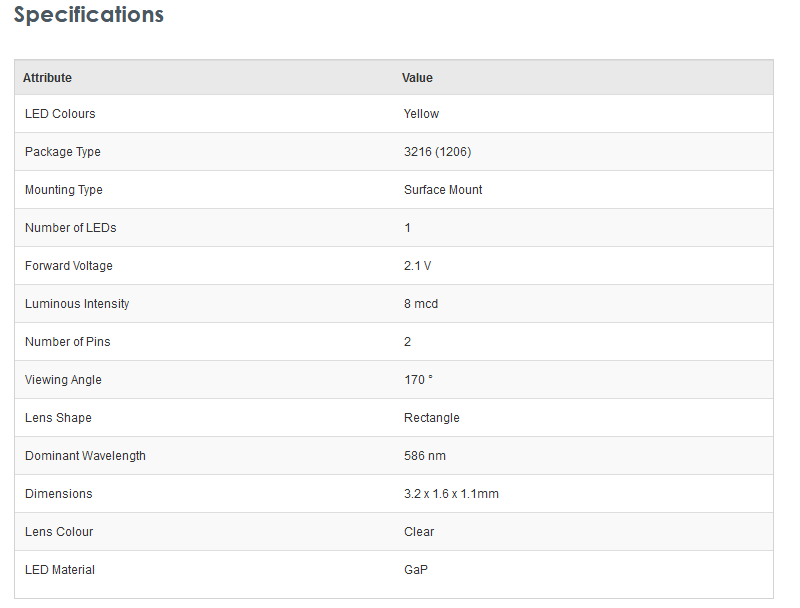Click the Attribute column header
Image resolution: width=800 pixels, height=608 pixels.
pyautogui.click(x=47, y=78)
